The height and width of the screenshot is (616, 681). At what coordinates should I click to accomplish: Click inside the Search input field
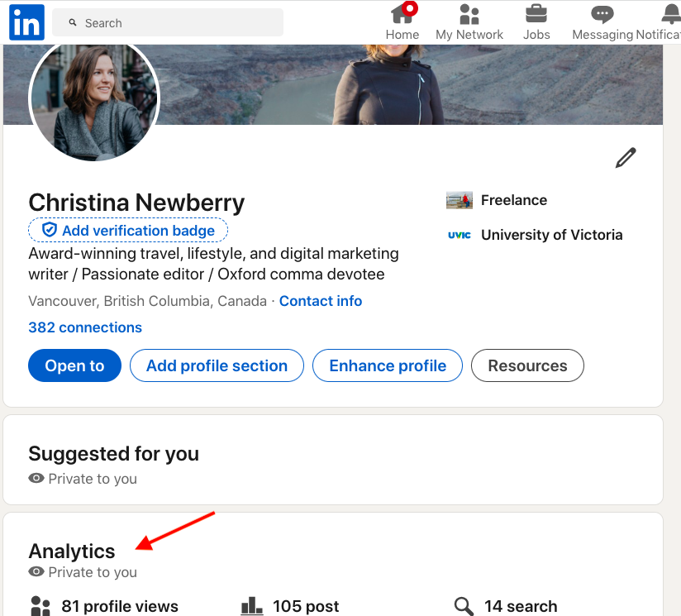coord(165,22)
